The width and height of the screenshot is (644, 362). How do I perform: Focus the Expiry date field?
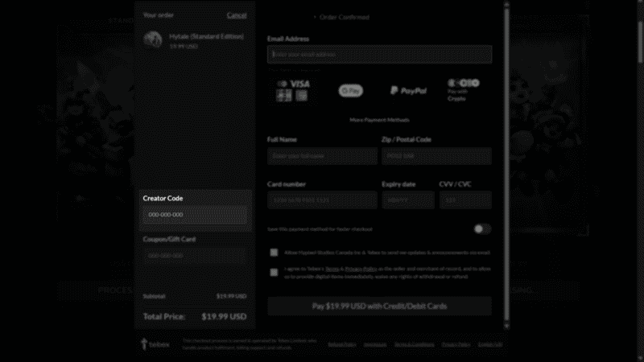tap(408, 200)
